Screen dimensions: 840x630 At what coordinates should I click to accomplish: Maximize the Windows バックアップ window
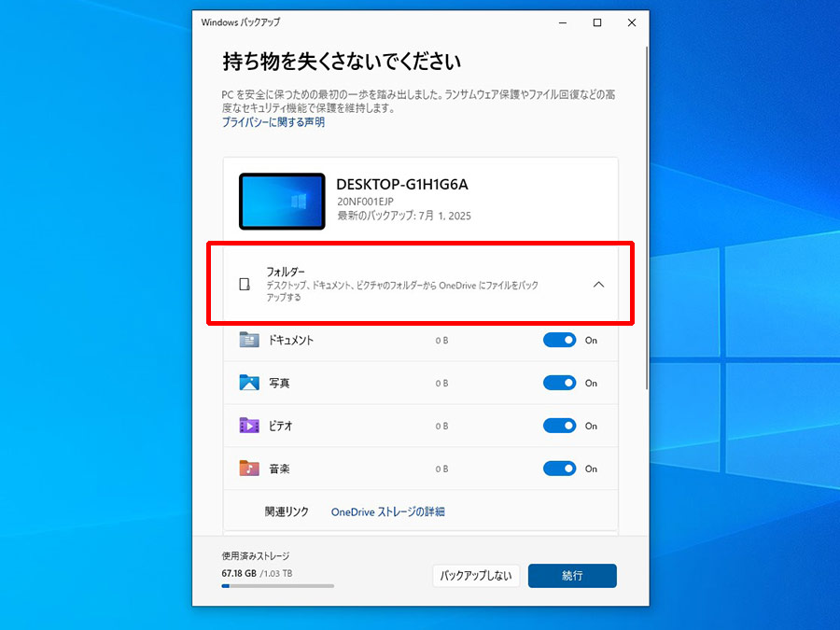(x=596, y=22)
